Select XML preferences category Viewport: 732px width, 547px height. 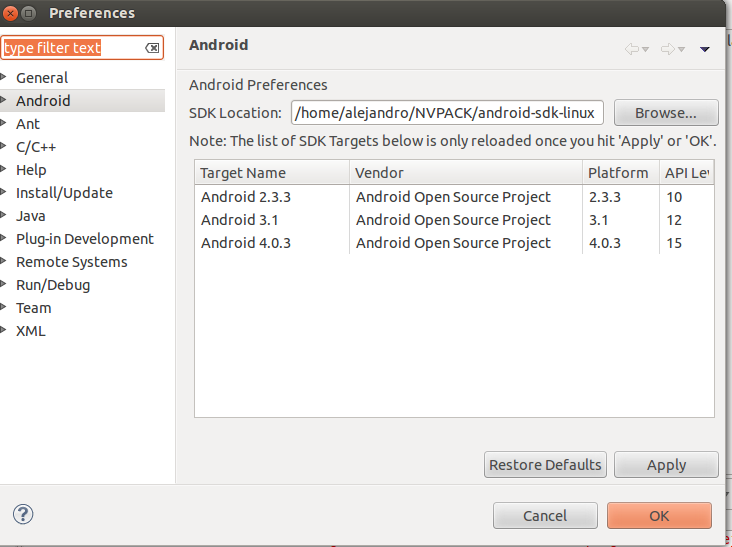(x=31, y=331)
